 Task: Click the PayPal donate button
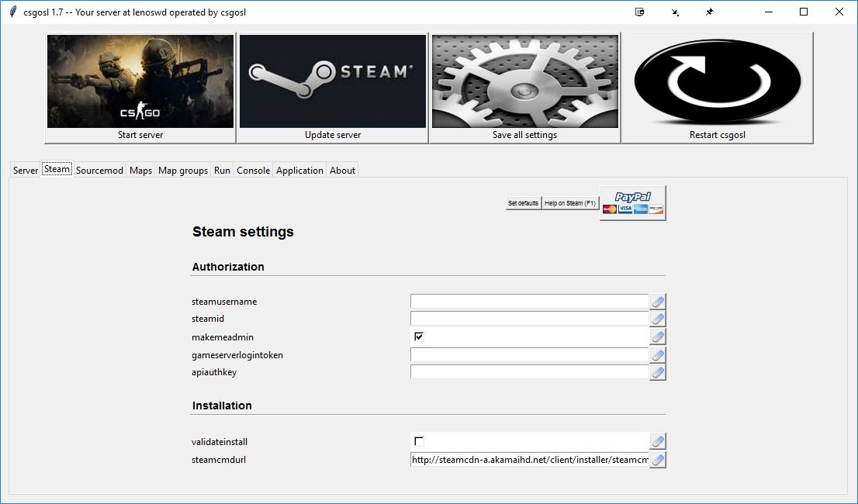pos(633,203)
